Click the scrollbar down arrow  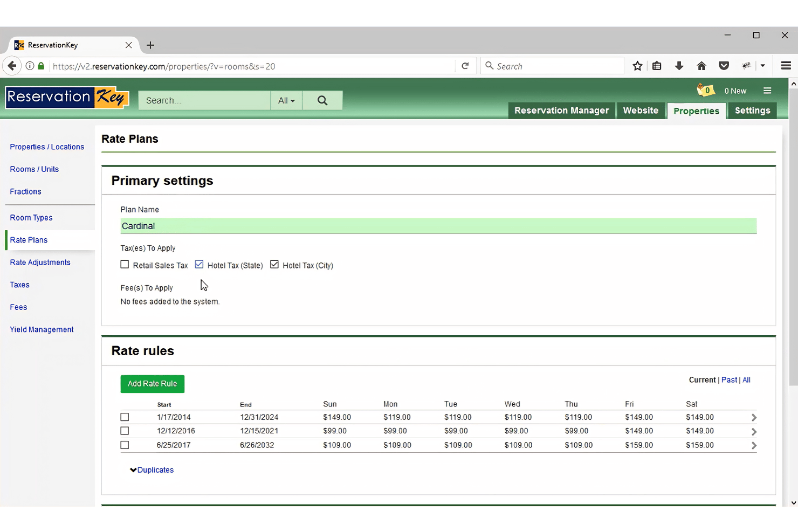(793, 502)
